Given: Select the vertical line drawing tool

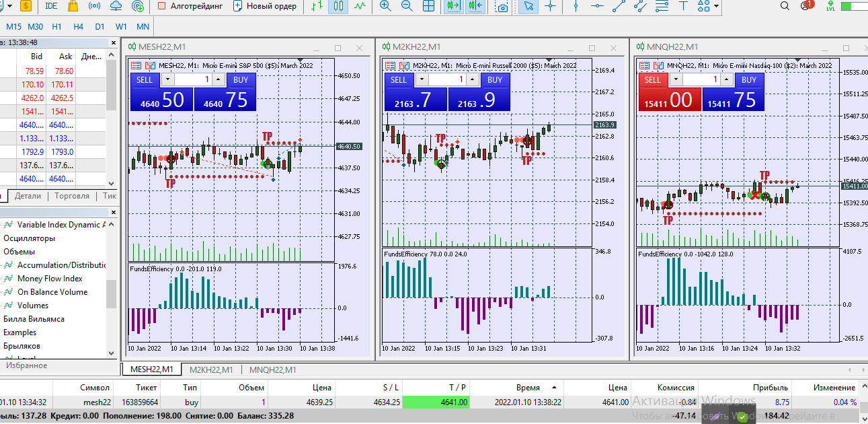Looking at the screenshot, I should click(576, 6).
